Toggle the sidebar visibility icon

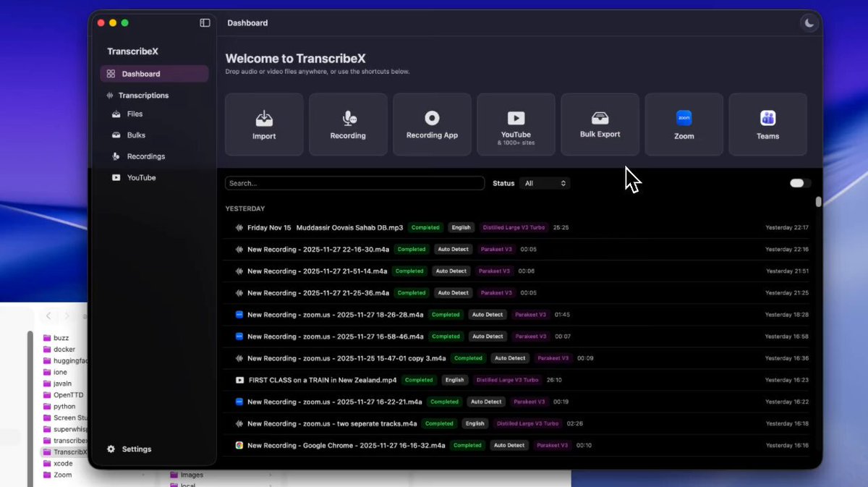click(205, 23)
